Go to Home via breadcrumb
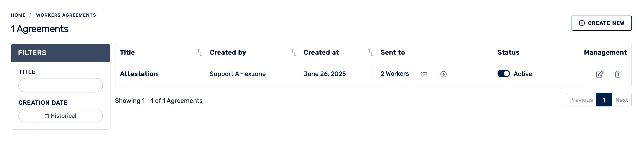The width and height of the screenshot is (644, 161). (18, 15)
